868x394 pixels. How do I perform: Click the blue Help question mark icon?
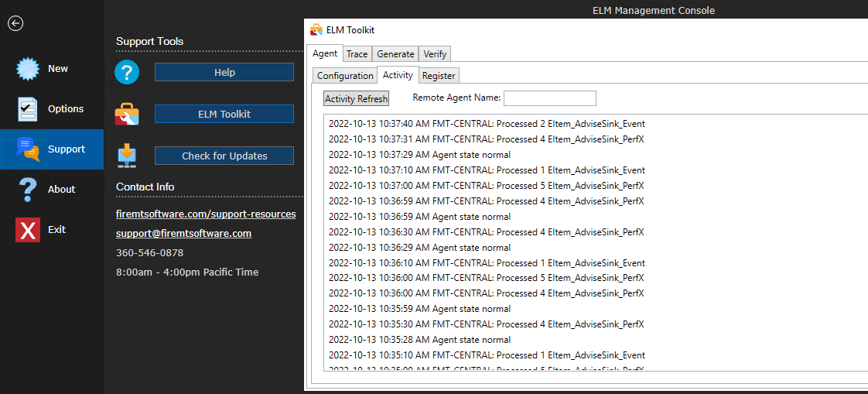[x=127, y=72]
